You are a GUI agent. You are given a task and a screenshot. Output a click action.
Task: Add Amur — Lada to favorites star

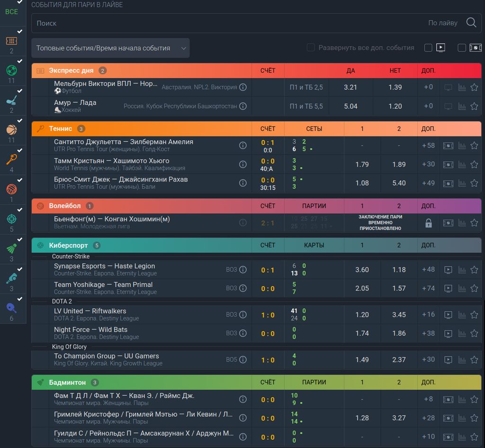(x=474, y=107)
